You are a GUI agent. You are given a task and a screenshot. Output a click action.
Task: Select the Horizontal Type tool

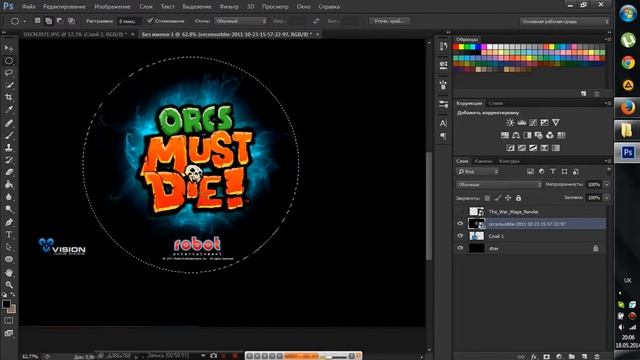(x=9, y=235)
